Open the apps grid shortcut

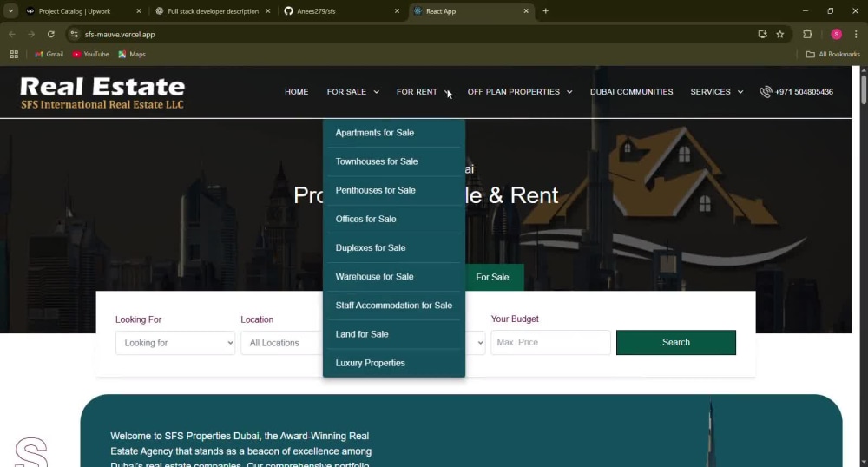[14, 54]
